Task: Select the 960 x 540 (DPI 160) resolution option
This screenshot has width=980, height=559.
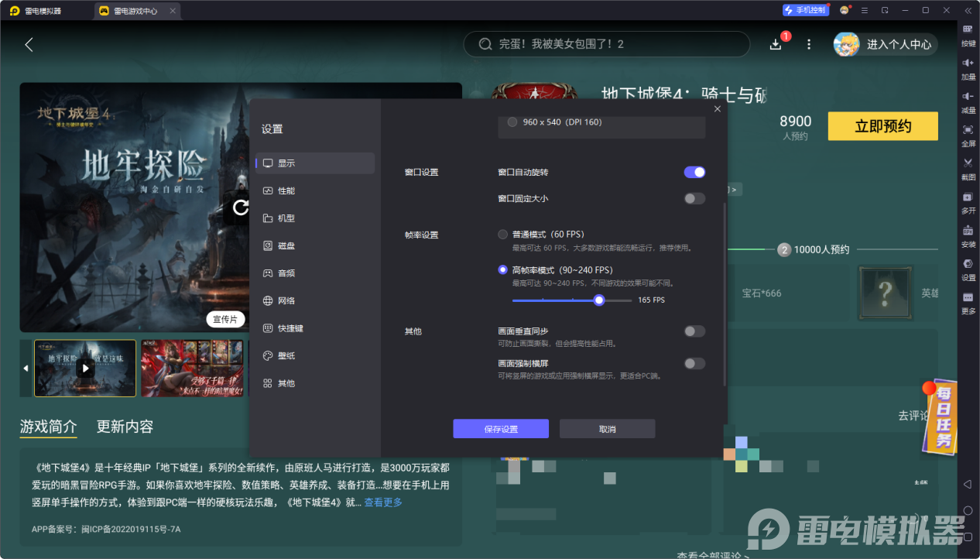Action: tap(511, 122)
